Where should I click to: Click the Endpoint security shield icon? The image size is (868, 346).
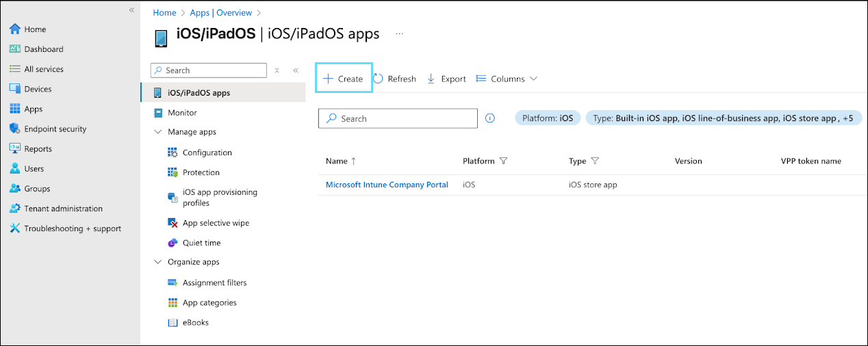pos(15,129)
